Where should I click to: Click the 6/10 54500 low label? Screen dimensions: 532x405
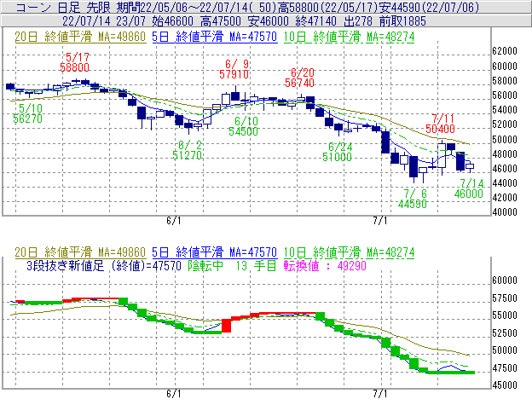tap(243, 126)
